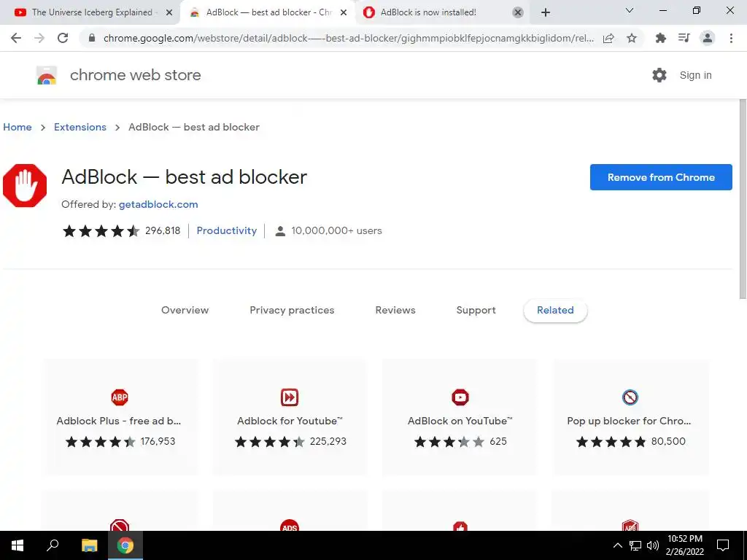Click Remove from Chrome button
This screenshot has width=747, height=560.
661,177
